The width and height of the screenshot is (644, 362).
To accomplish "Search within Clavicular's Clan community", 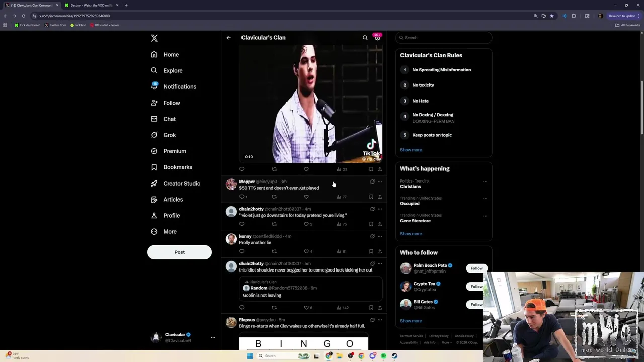I will pyautogui.click(x=365, y=38).
